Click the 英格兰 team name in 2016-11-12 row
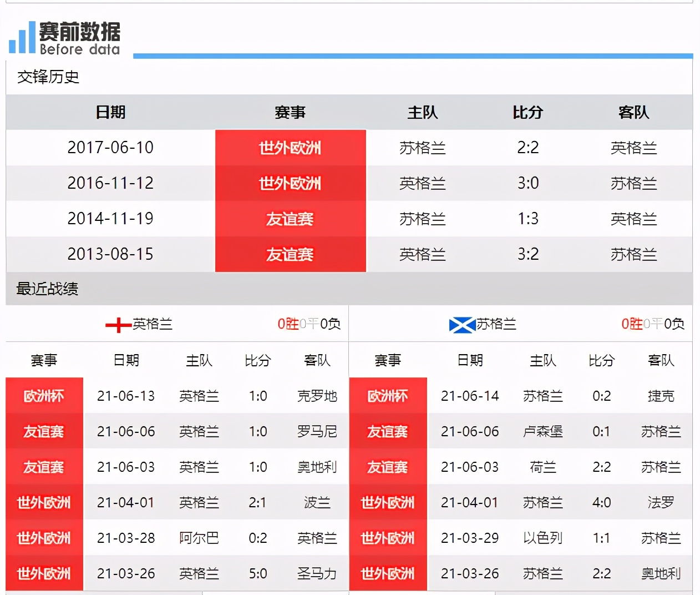700x595 pixels. click(422, 183)
